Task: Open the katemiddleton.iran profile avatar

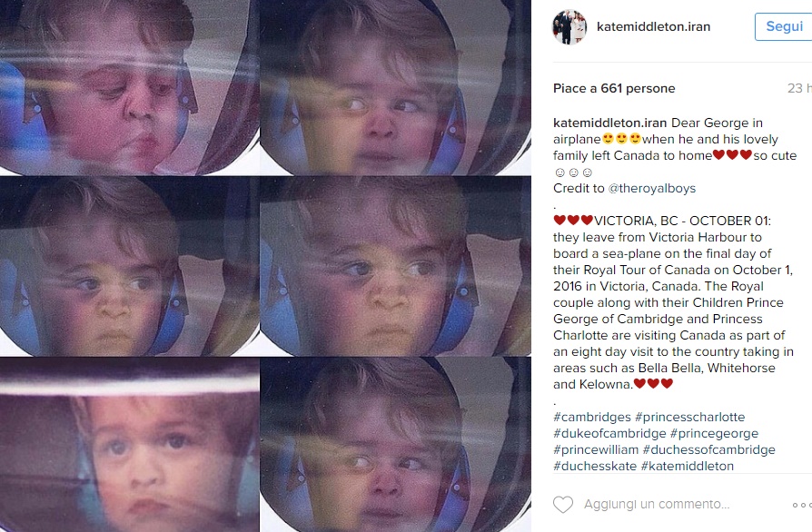Action: click(569, 26)
